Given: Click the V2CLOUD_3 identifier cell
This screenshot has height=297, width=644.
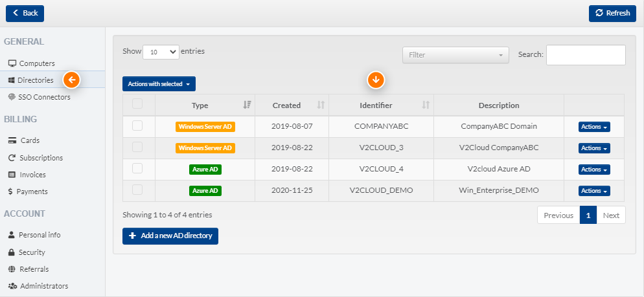Looking at the screenshot, I should [x=381, y=148].
